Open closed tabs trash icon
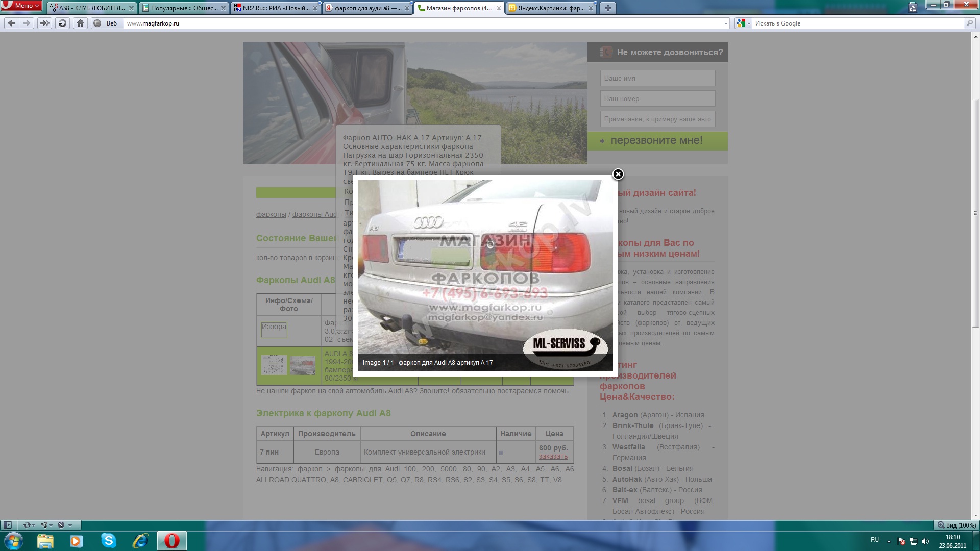The image size is (980, 551). click(913, 7)
